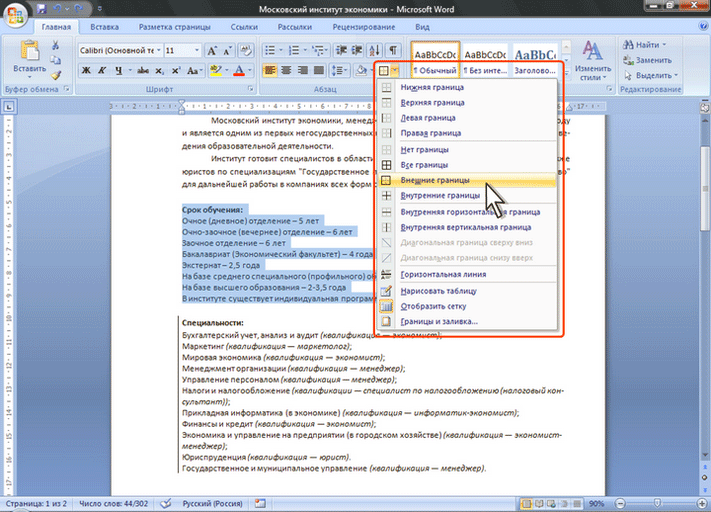This screenshot has width=711, height=512.
Task: Toggle Italic (К) formatting
Action: tap(102, 71)
